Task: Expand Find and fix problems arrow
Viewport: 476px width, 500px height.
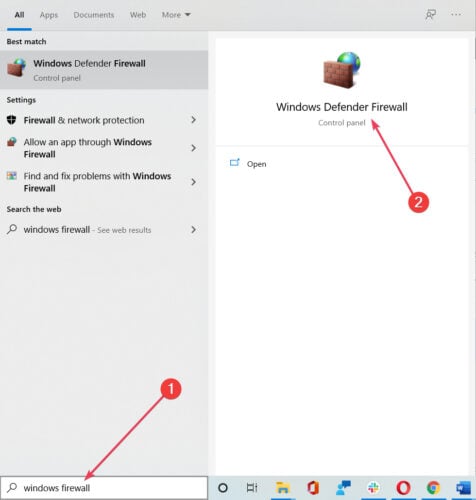Action: click(193, 182)
